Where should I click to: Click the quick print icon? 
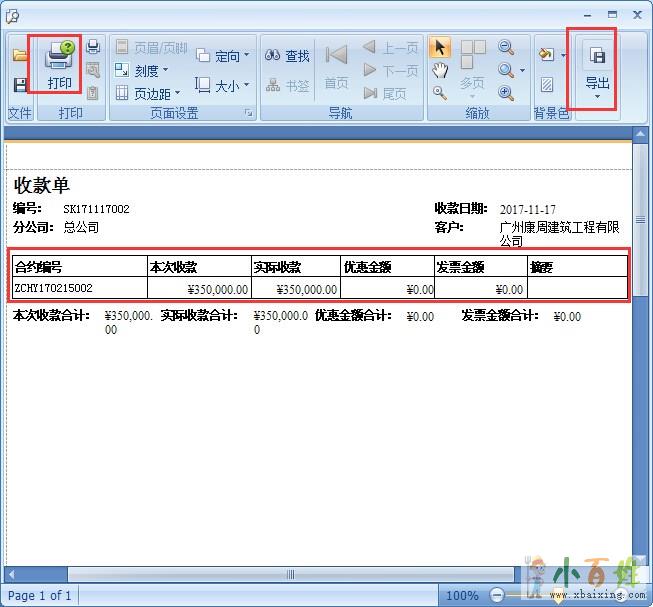coord(93,47)
